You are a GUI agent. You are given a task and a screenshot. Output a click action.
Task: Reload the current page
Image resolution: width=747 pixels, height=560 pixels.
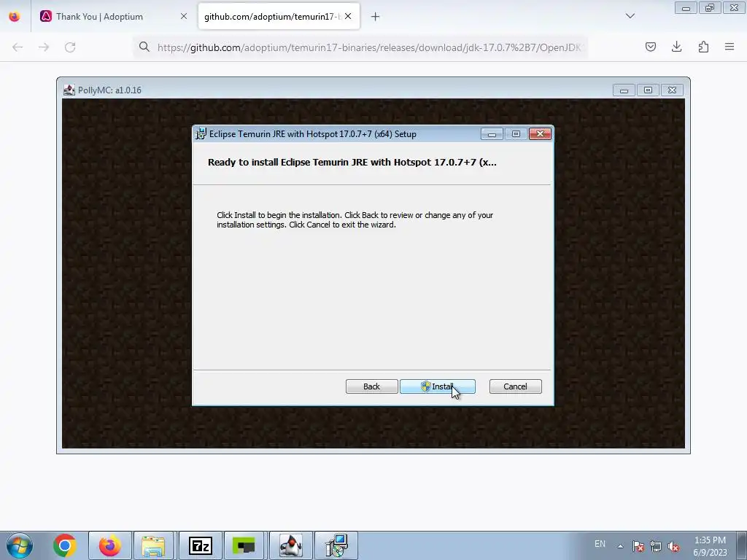pos(70,47)
